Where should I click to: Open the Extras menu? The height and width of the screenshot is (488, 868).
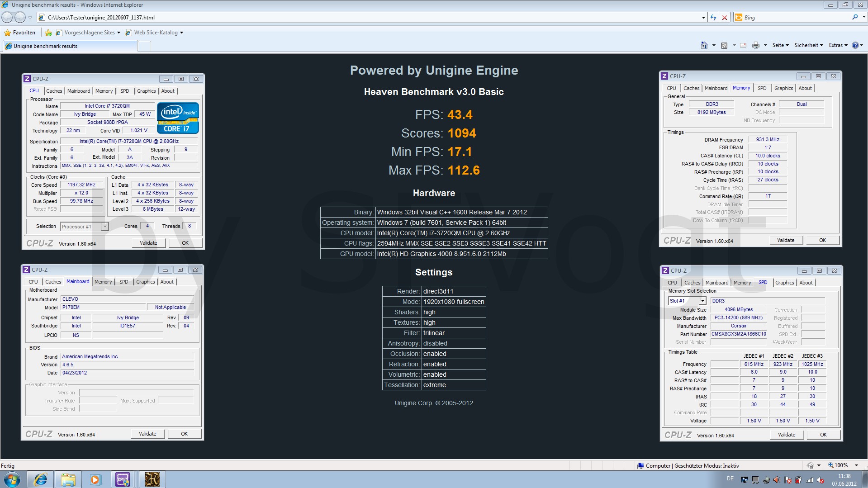[x=838, y=45]
